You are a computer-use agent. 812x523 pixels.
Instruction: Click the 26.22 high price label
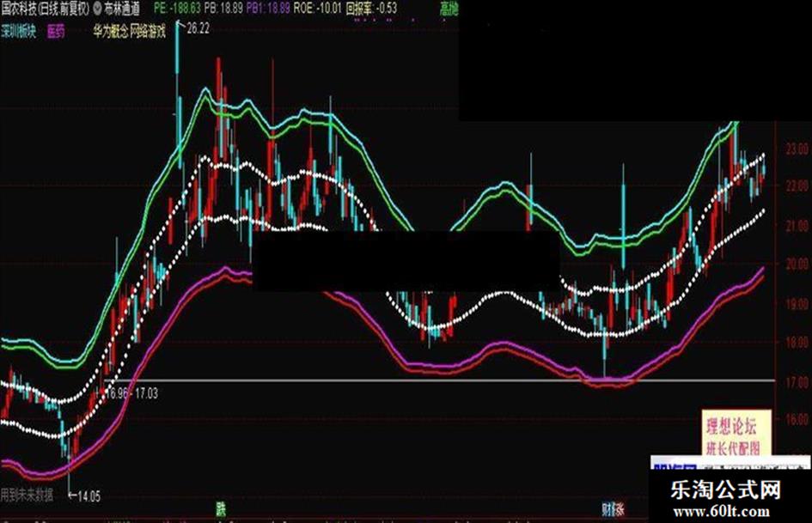(x=198, y=28)
